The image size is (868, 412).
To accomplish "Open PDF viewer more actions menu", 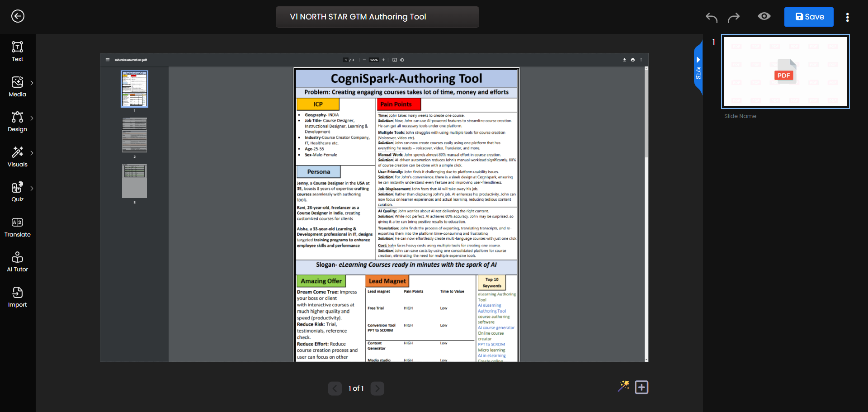I will pyautogui.click(x=641, y=60).
